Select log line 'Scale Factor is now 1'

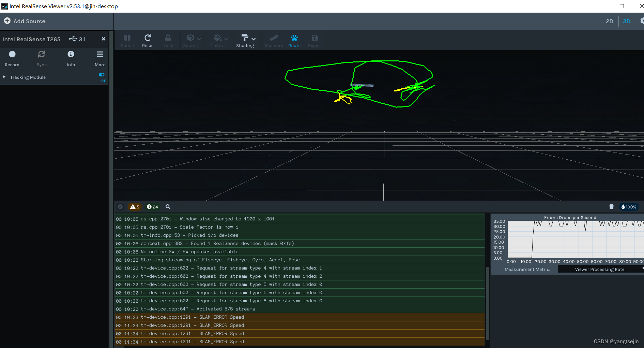coord(300,227)
